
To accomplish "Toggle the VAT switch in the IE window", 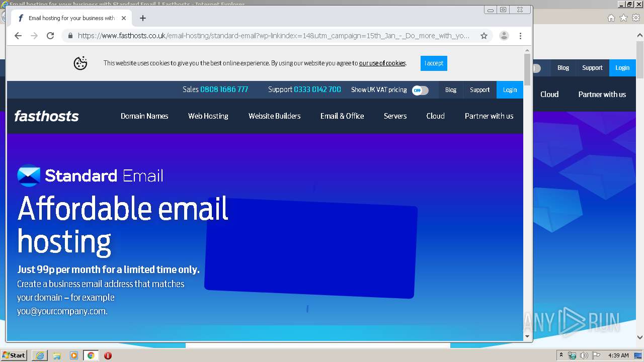I will pos(536,68).
